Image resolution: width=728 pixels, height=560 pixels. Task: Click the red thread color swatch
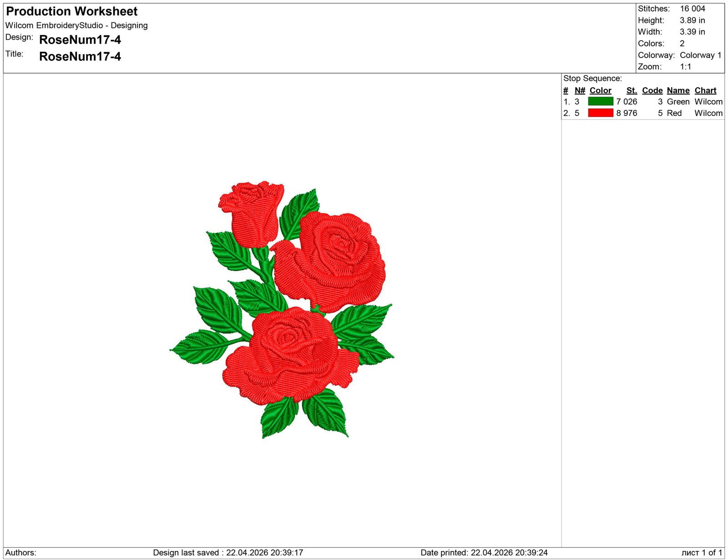pyautogui.click(x=600, y=113)
